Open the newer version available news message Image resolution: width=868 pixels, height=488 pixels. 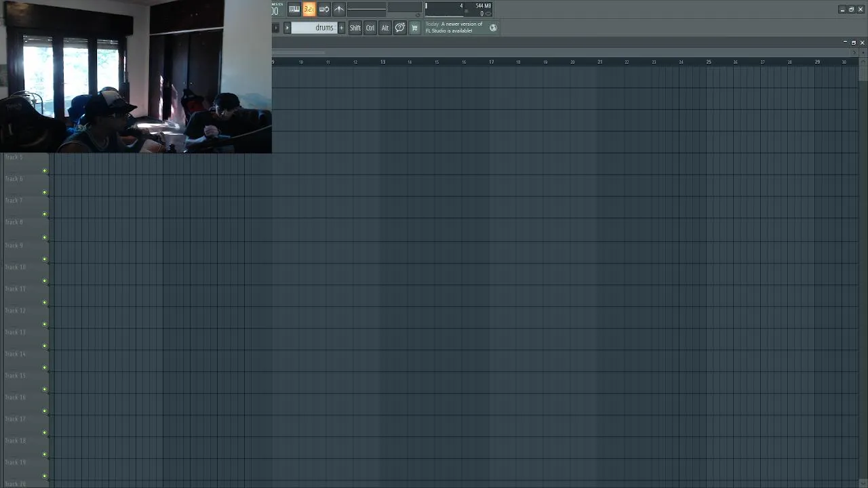tap(454, 27)
